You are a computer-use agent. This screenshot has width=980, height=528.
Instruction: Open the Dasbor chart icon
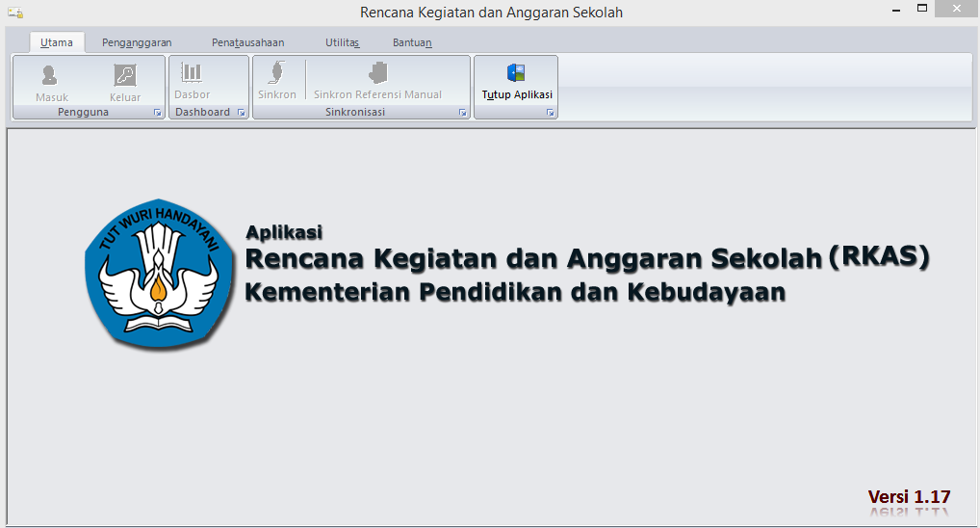pos(192,72)
